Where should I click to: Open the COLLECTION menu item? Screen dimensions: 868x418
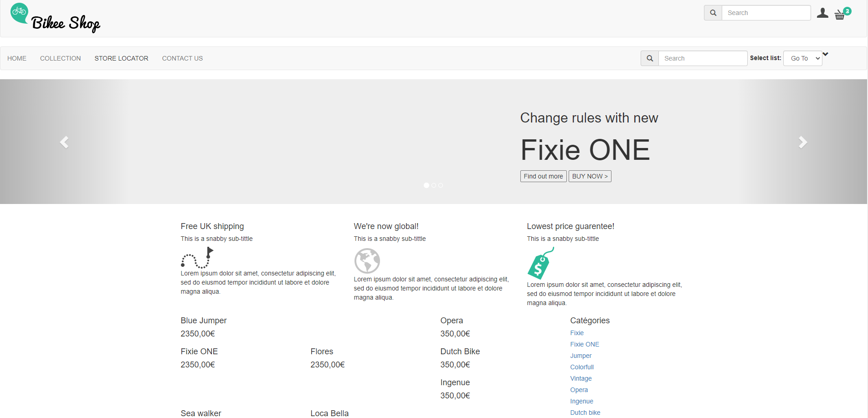[x=60, y=58]
